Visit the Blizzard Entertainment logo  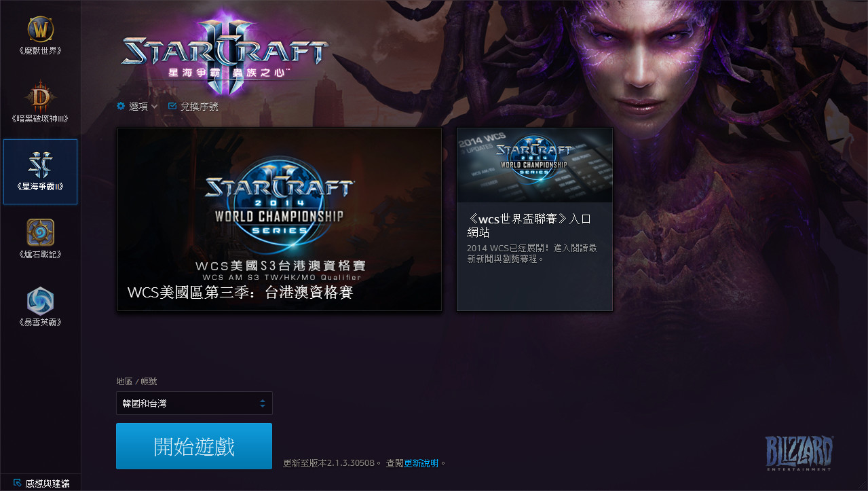pyautogui.click(x=799, y=454)
